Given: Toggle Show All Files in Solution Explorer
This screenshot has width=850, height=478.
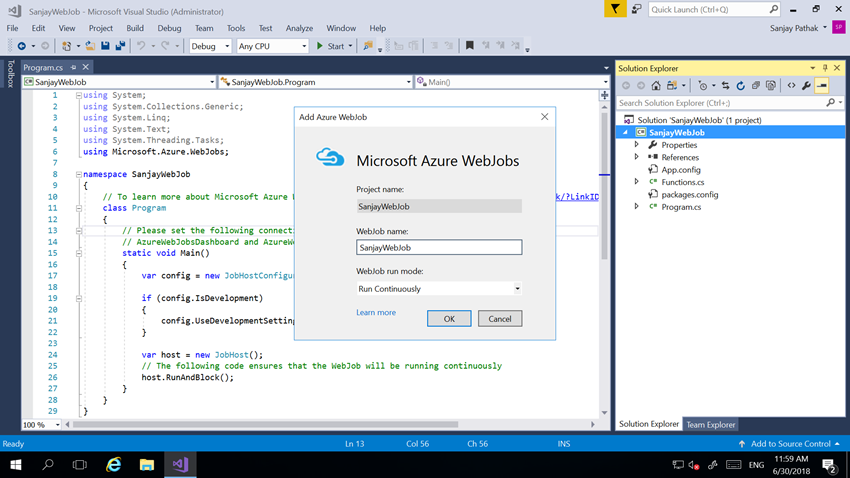Looking at the screenshot, I should coord(771,86).
